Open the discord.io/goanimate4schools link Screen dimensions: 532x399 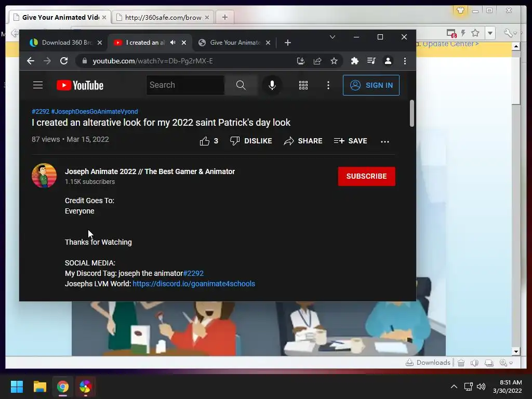point(194,284)
